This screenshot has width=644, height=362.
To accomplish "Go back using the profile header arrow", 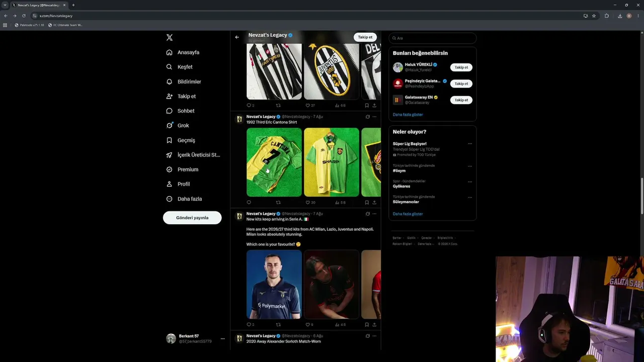I will click(237, 37).
